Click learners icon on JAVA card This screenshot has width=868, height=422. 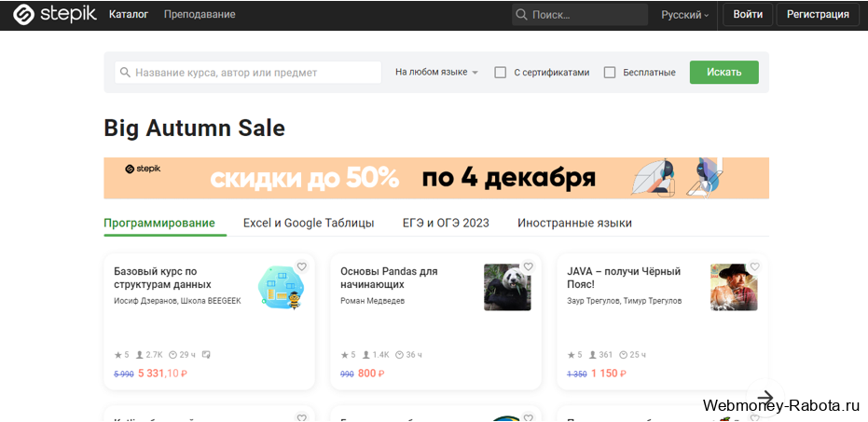(x=593, y=355)
